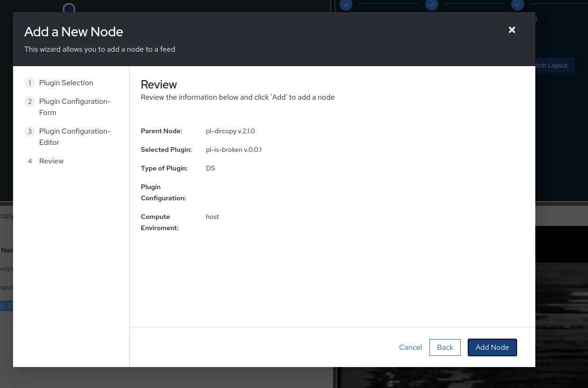Click the first blue checkmark in the feed stepper
Image resolution: width=588 pixels, height=388 pixels.
tap(346, 5)
